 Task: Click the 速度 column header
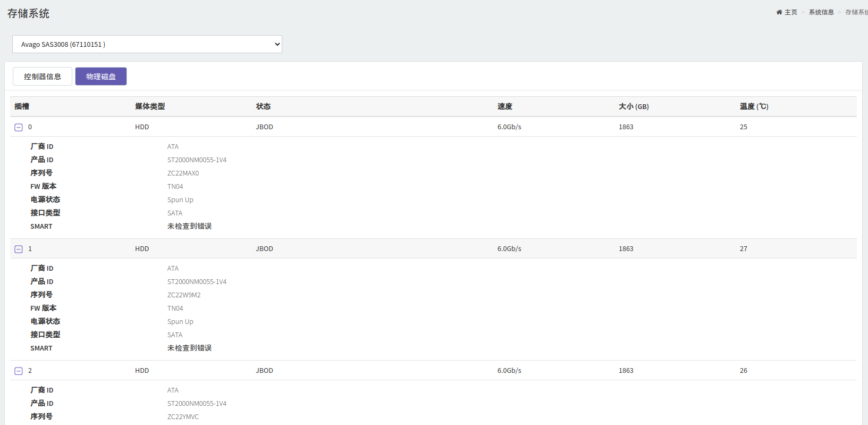tap(505, 106)
